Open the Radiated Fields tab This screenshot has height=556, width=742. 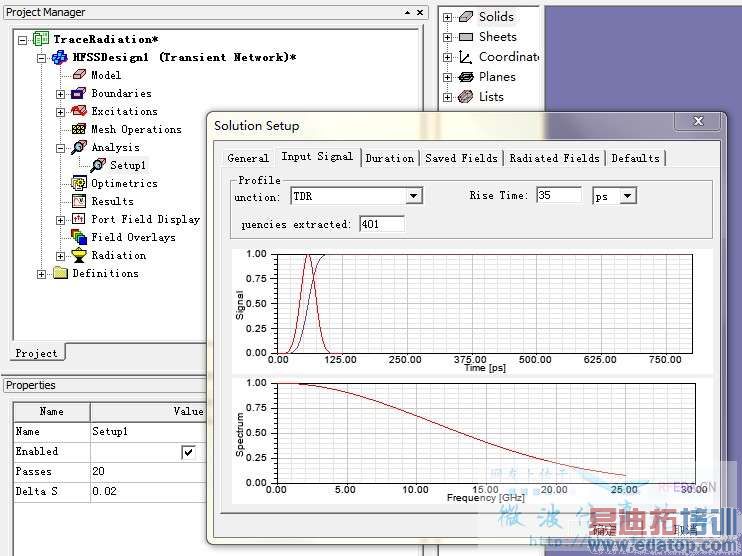[x=554, y=158]
